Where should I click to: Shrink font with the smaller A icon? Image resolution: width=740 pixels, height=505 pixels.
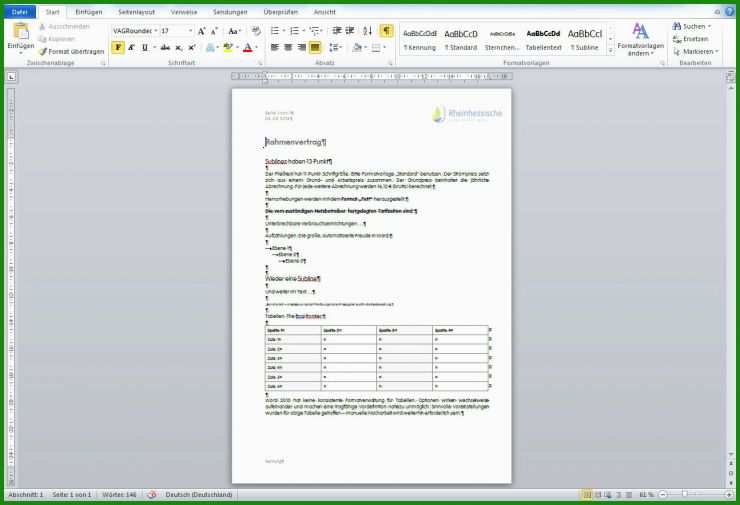(214, 31)
